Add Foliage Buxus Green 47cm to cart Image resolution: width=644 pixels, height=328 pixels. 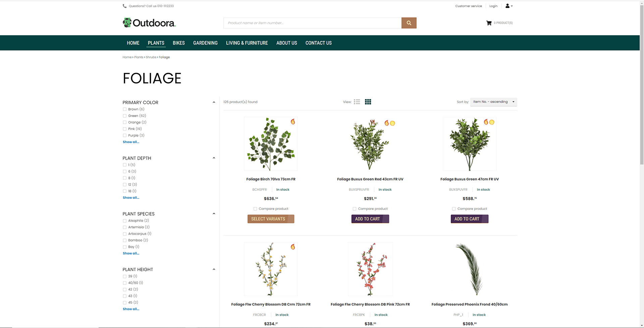coord(469,219)
